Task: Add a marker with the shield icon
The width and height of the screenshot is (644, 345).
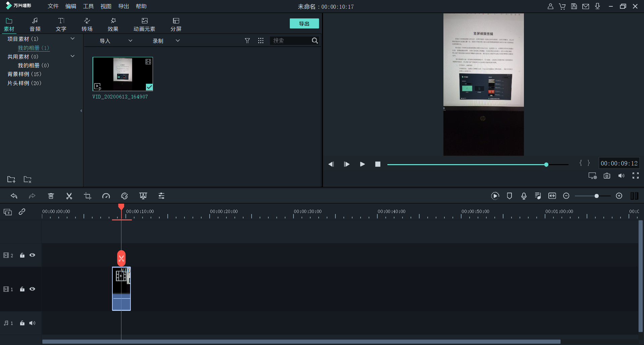Action: coord(509,196)
